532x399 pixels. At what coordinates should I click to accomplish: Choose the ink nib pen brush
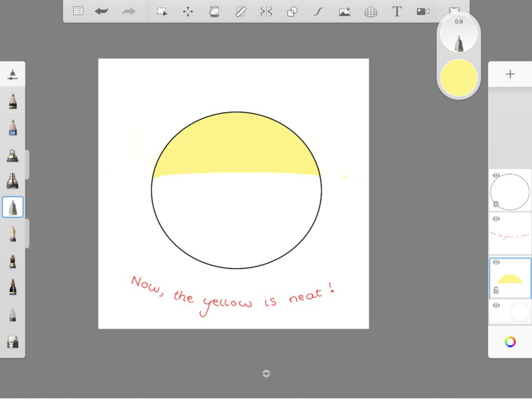13,234
